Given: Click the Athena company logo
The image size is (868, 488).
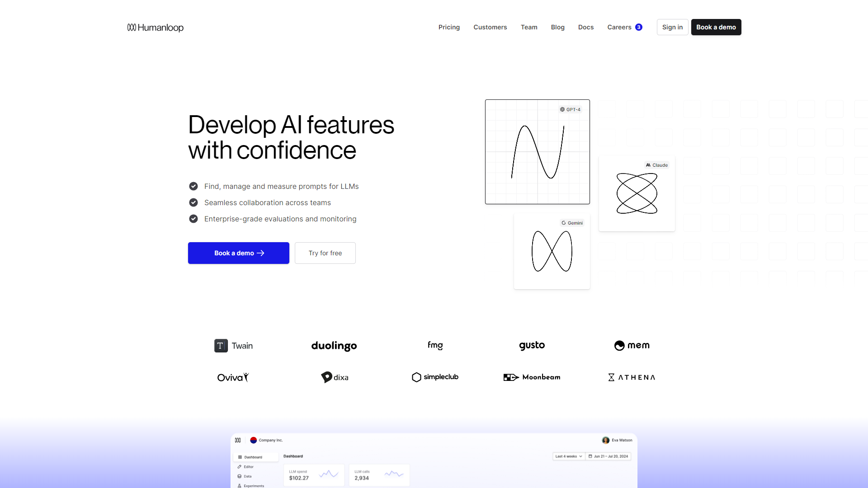Looking at the screenshot, I should (631, 376).
